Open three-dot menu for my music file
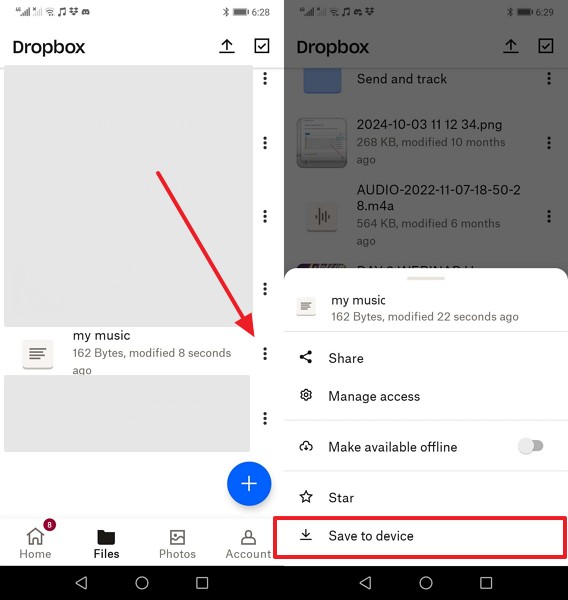The width and height of the screenshot is (568, 600). 265,354
